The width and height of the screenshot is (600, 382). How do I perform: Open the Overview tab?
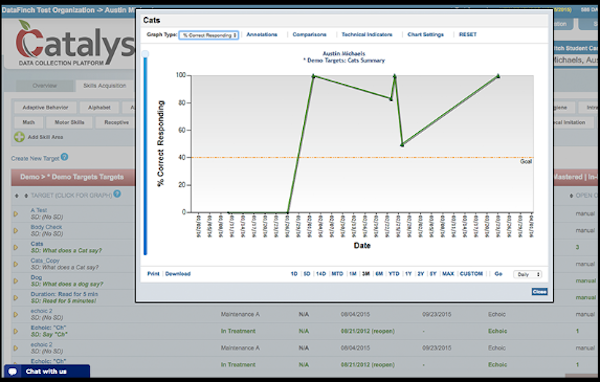[x=44, y=85]
